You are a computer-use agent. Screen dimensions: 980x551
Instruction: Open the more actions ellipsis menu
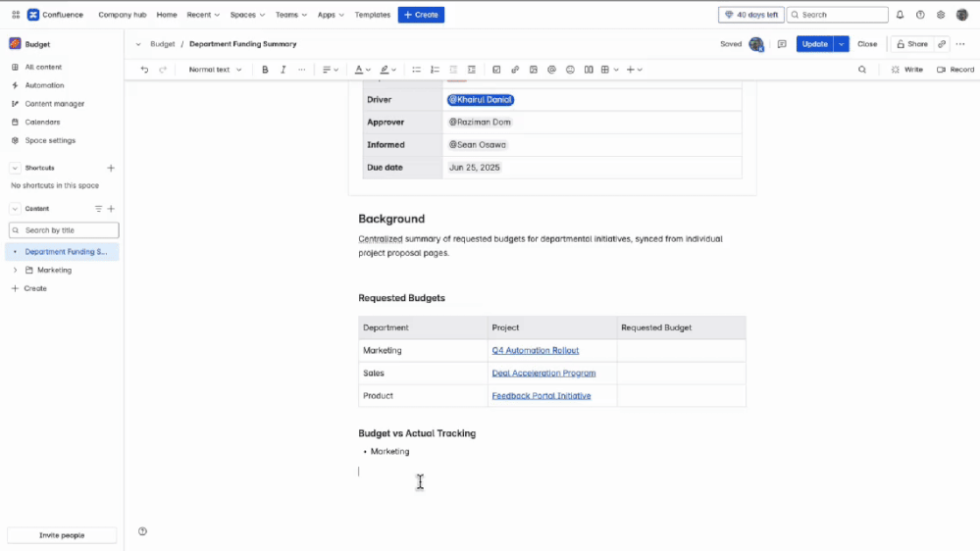click(x=960, y=44)
